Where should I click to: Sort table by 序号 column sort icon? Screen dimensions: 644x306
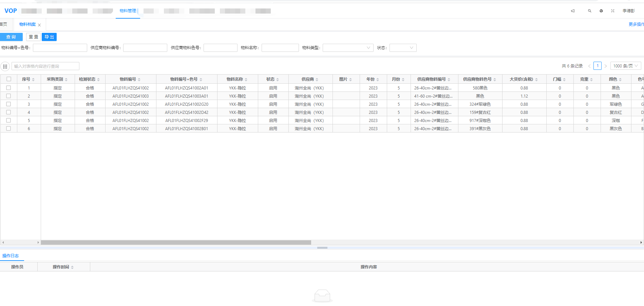coord(33,80)
